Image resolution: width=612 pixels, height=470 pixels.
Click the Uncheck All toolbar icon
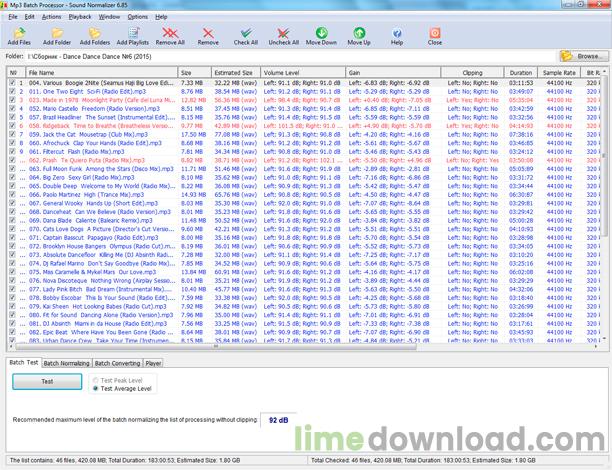284,36
